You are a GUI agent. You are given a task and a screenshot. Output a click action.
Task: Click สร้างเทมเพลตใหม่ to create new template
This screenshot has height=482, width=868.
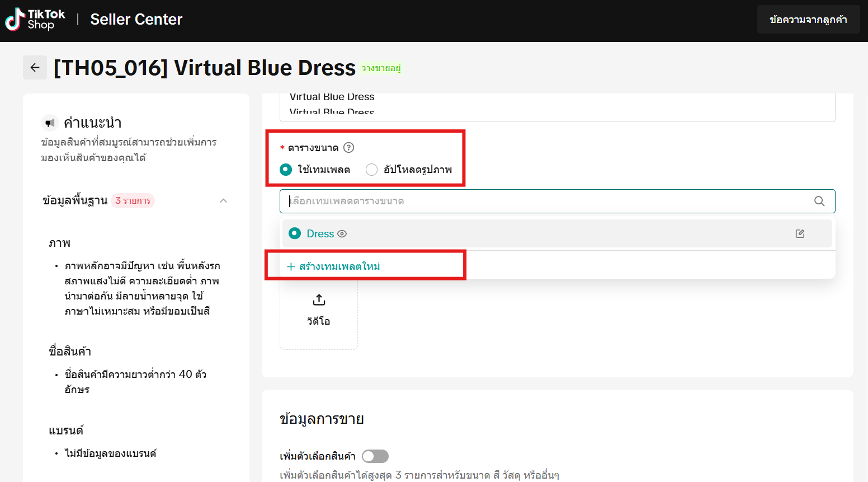(334, 266)
